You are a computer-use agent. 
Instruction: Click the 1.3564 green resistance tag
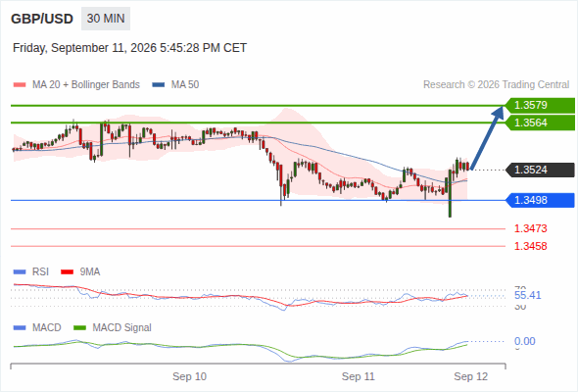point(540,122)
